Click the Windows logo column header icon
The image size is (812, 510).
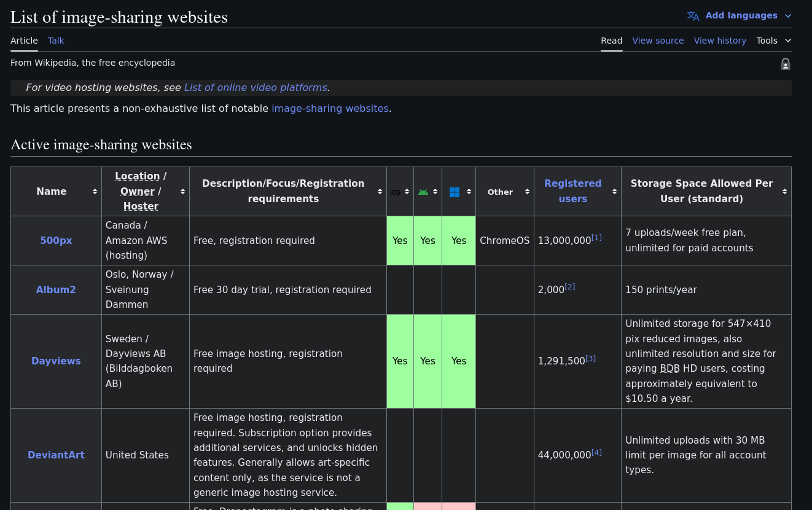click(x=455, y=192)
